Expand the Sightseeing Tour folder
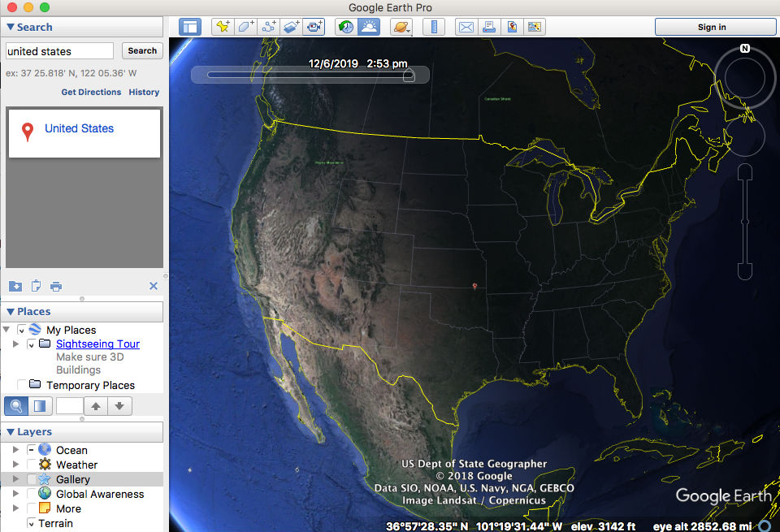 pos(16,344)
